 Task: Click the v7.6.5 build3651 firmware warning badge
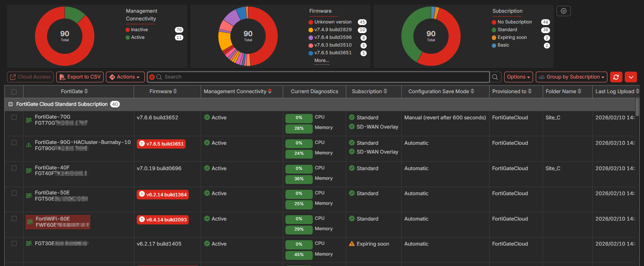(x=161, y=144)
